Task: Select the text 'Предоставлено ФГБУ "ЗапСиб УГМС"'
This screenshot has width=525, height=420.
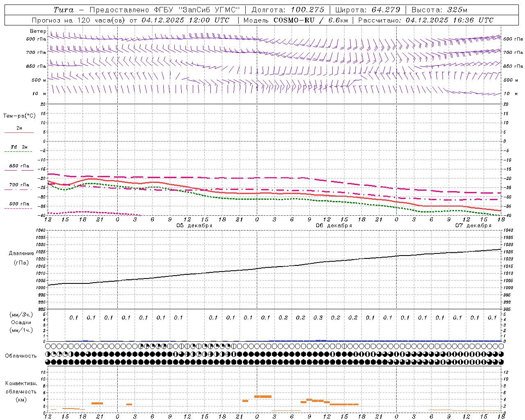Action: click(x=164, y=10)
